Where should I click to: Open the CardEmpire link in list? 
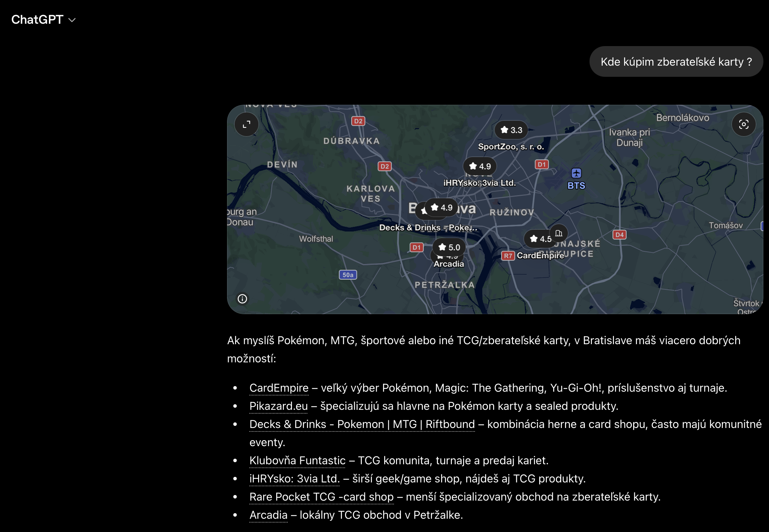click(x=279, y=388)
